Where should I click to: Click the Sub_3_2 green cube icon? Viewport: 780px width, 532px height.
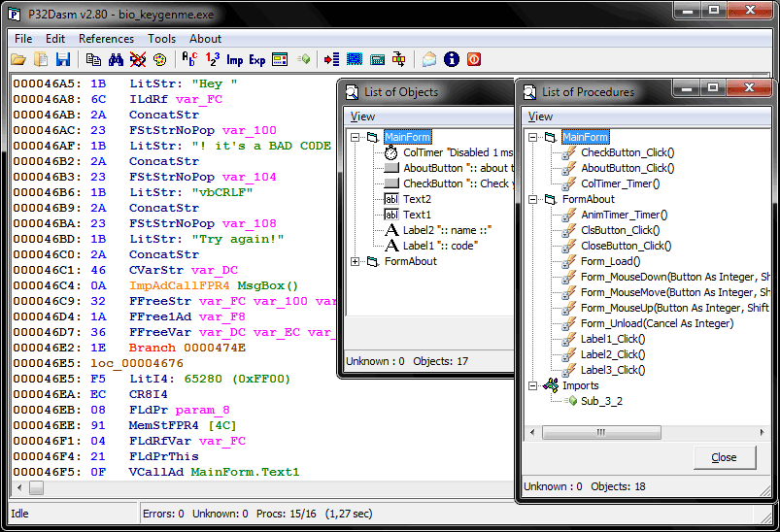pyautogui.click(x=572, y=401)
